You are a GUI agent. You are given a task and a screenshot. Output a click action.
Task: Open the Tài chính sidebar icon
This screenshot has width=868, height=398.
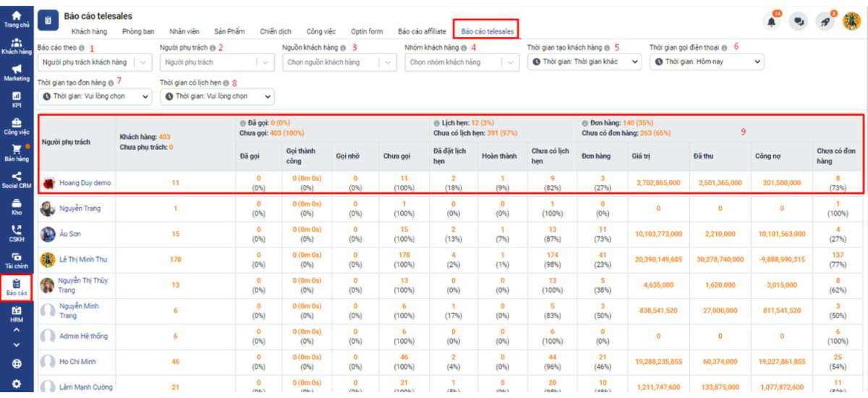pos(16,261)
